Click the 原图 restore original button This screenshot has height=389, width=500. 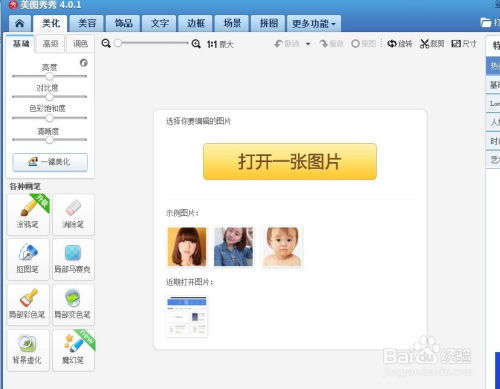click(364, 44)
